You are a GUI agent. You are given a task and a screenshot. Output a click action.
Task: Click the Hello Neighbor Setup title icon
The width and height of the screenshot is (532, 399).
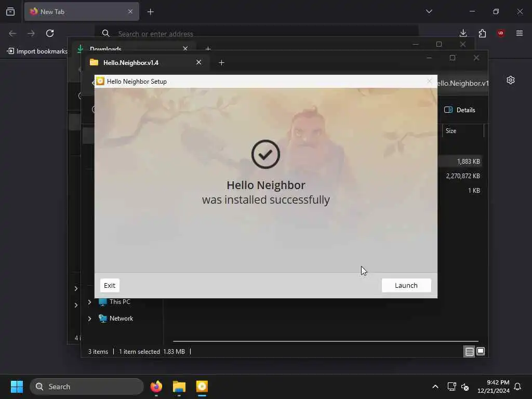point(100,81)
